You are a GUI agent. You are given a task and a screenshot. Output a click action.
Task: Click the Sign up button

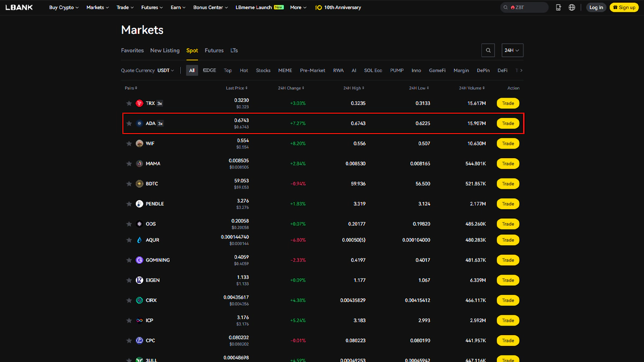(x=624, y=8)
